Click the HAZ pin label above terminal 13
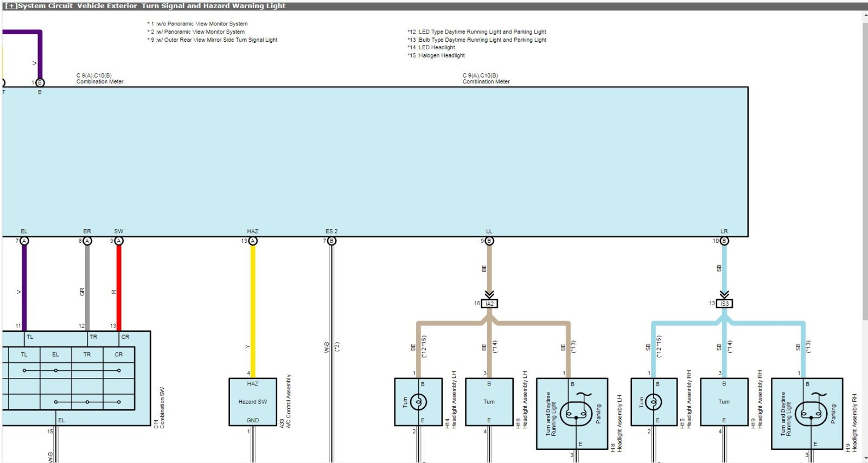Image resolution: width=868 pixels, height=463 pixels. (253, 232)
